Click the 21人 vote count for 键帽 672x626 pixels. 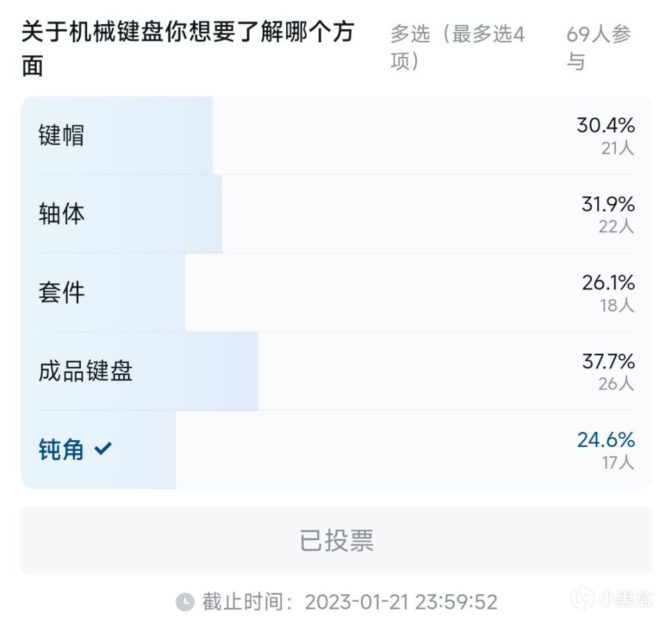pyautogui.click(x=617, y=148)
